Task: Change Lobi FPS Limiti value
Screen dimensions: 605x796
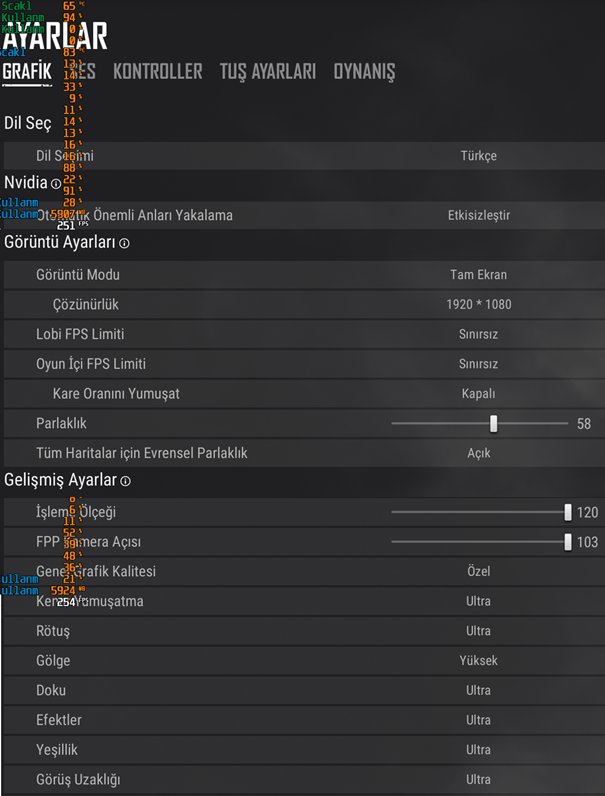Action: pyautogui.click(x=478, y=334)
